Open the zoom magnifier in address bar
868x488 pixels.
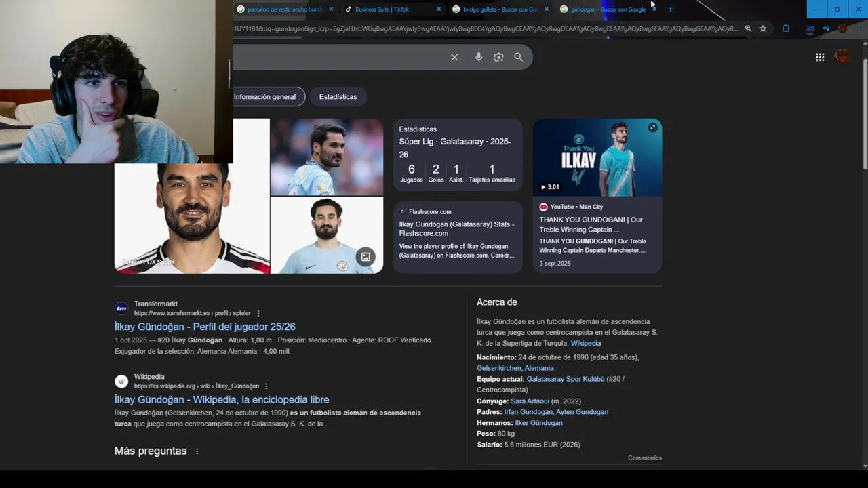click(x=748, y=28)
